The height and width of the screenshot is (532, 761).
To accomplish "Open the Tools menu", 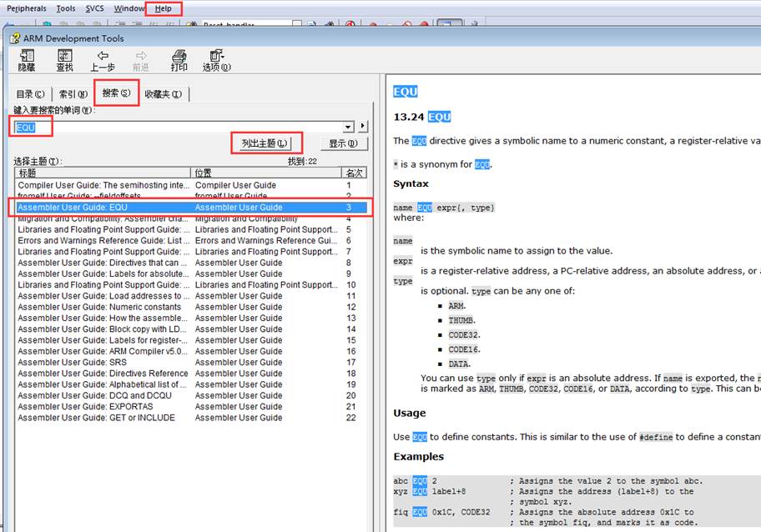I will (66, 8).
